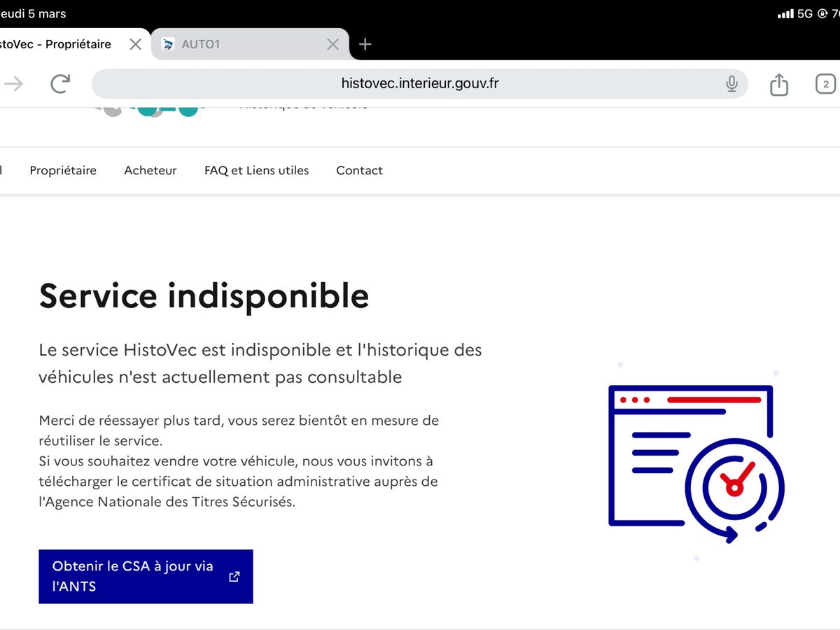This screenshot has height=630, width=840.
Task: Navigate to the Contact page
Action: pyautogui.click(x=359, y=170)
